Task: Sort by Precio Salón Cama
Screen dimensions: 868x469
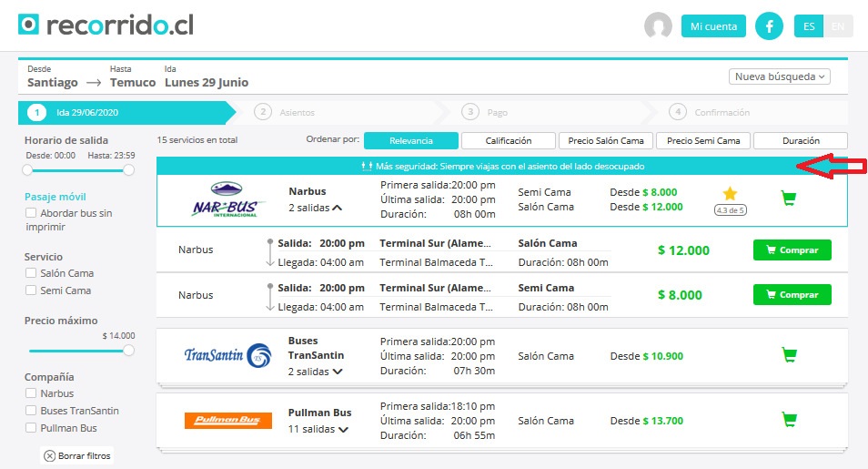Action: click(606, 141)
